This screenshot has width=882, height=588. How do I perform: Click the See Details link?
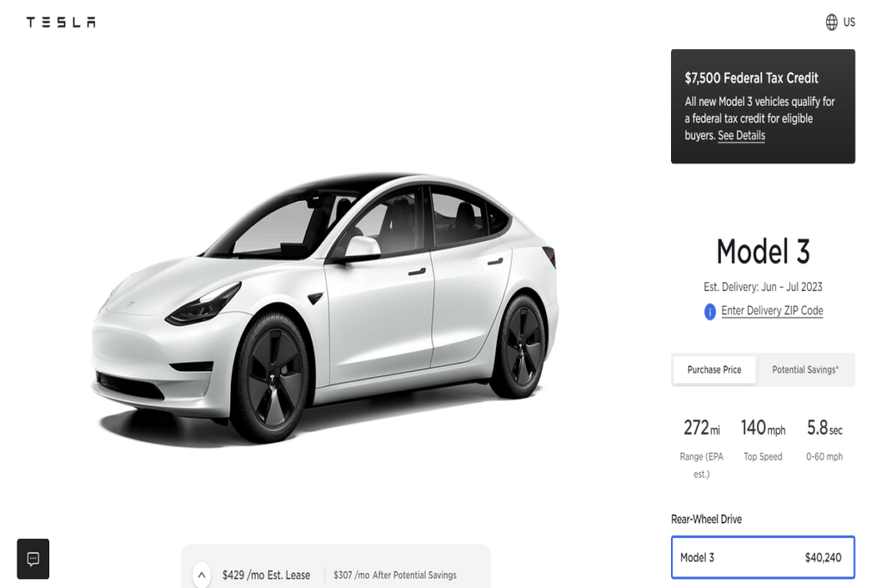[x=742, y=135]
